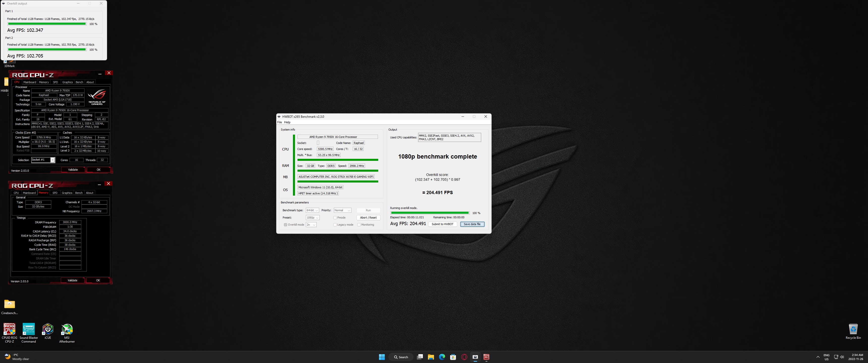The height and width of the screenshot is (363, 868).
Task: Click the Overkill output window title icon
Action: [x=3, y=3]
